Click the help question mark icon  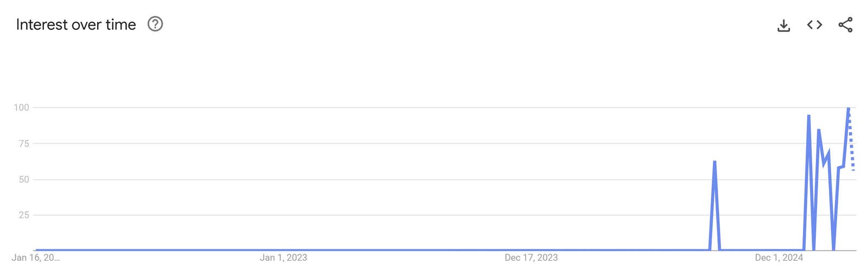(x=155, y=24)
